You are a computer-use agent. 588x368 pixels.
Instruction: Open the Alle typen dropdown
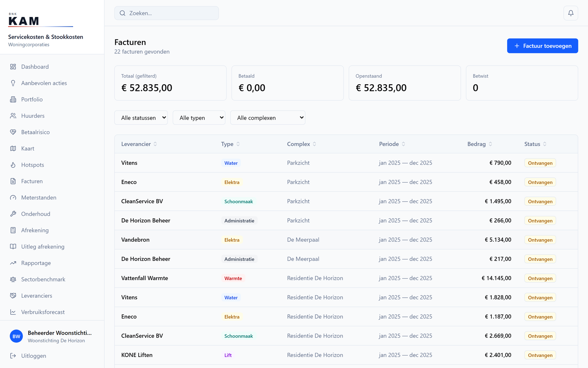click(199, 118)
